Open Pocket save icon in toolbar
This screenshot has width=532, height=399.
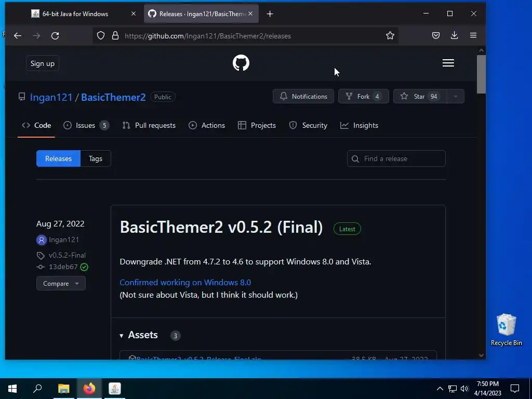pos(436,36)
